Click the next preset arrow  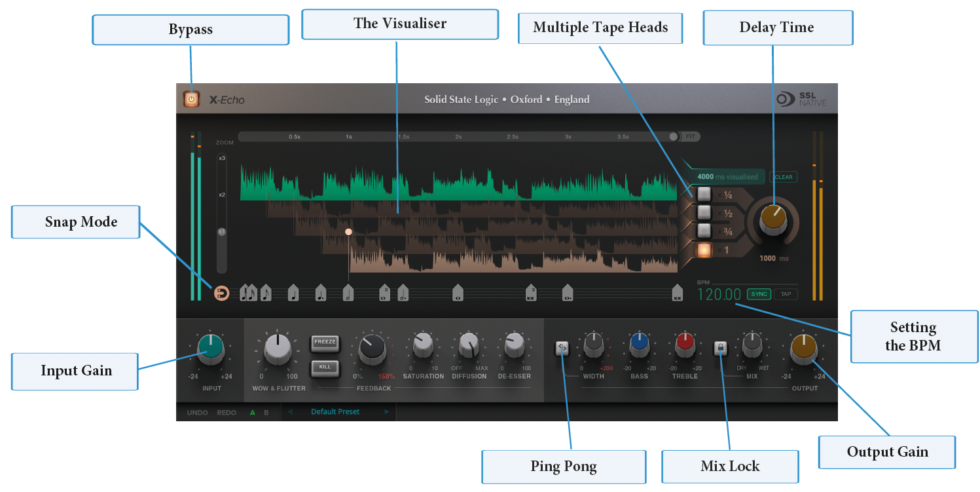(x=388, y=412)
